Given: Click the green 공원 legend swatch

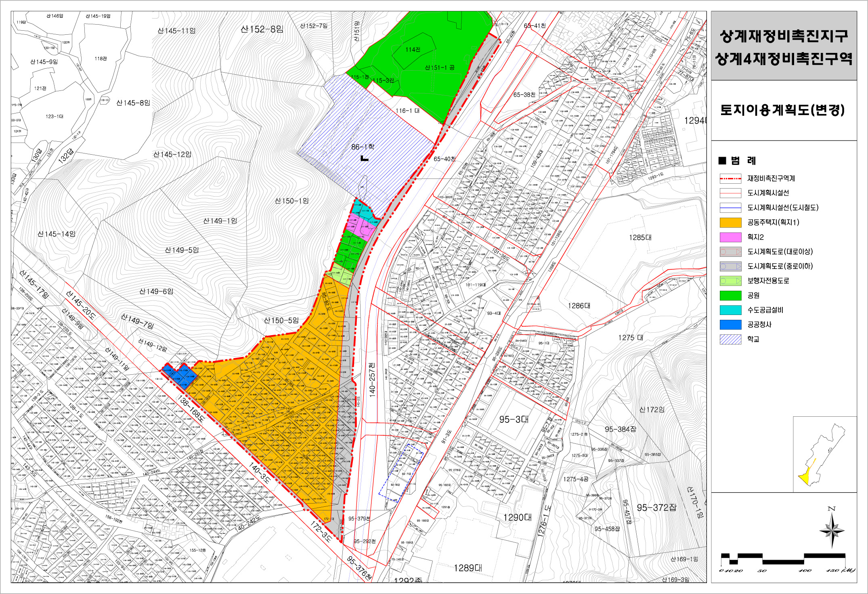Looking at the screenshot, I should point(730,296).
